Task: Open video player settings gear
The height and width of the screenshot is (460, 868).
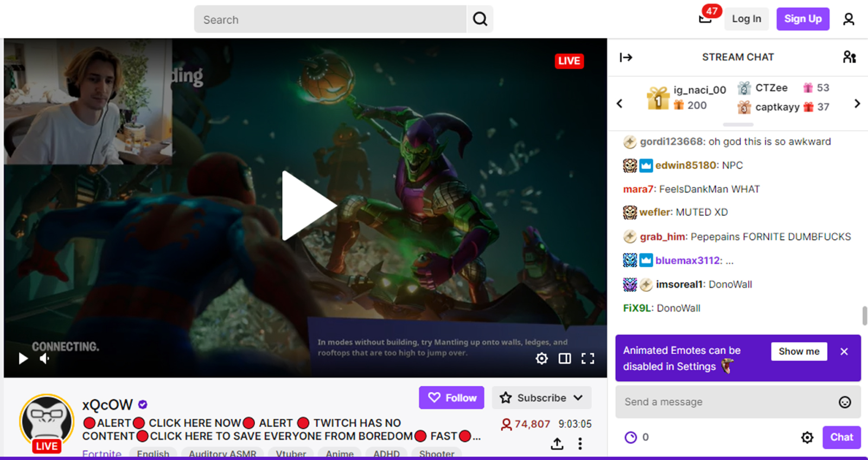Action: [x=541, y=359]
